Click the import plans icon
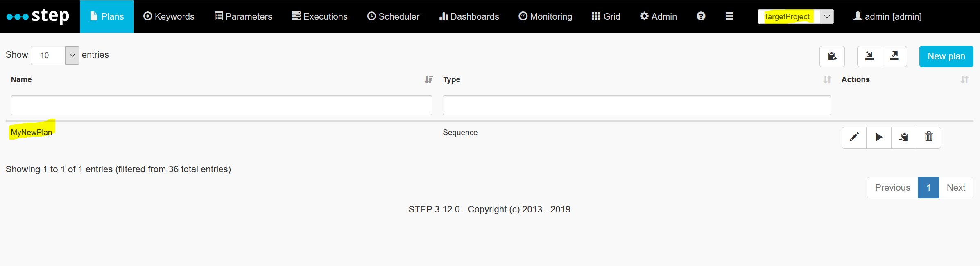The image size is (980, 266). 869,56
